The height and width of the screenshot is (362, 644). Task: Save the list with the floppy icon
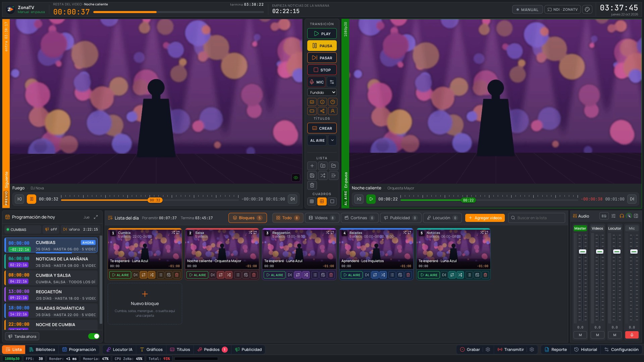pos(312,175)
